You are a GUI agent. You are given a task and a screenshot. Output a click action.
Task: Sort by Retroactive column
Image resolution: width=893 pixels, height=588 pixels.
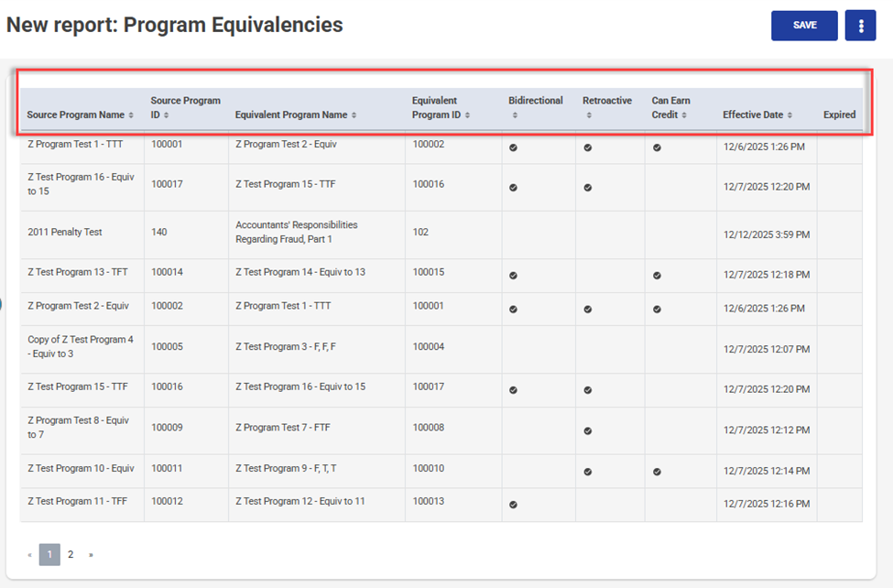point(606,107)
